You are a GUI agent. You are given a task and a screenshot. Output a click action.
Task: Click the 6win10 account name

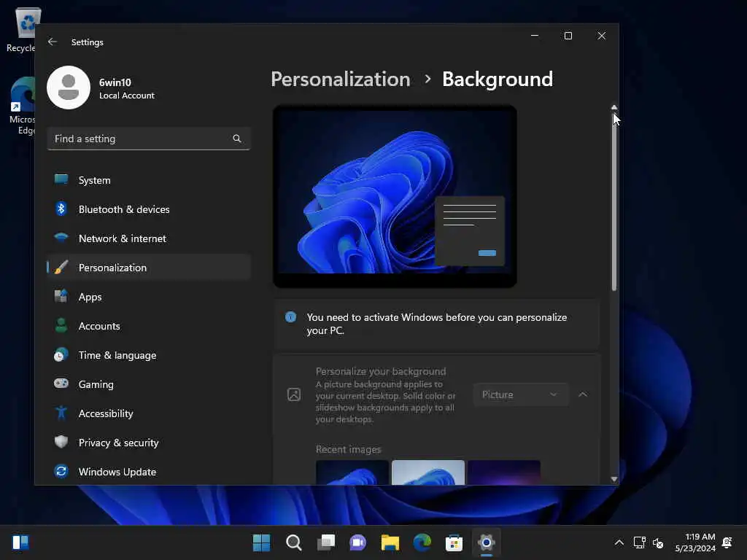point(115,82)
